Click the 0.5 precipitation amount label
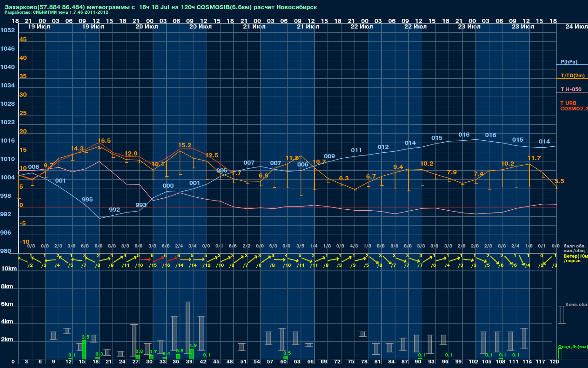The height and width of the screenshot is (368, 588). click(287, 353)
